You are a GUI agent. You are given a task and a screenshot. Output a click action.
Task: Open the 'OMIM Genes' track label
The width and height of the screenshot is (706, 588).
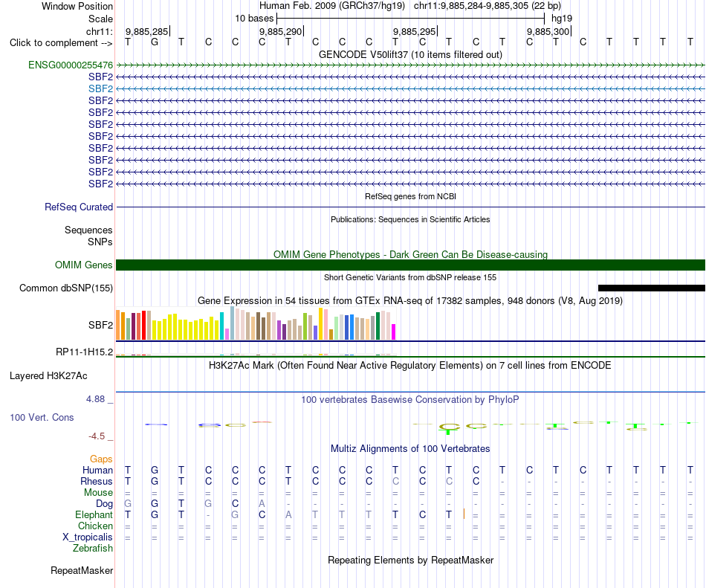(x=83, y=265)
